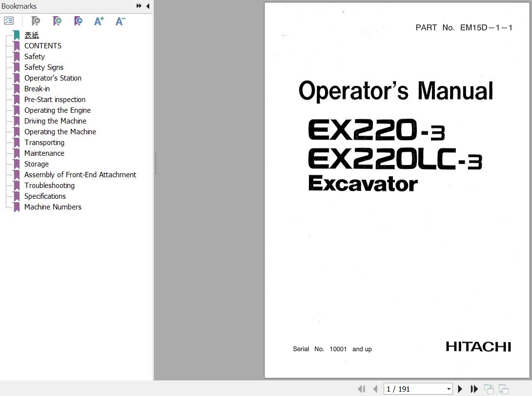
Task: Click the Operator's Manual title on the page
Action: click(396, 91)
